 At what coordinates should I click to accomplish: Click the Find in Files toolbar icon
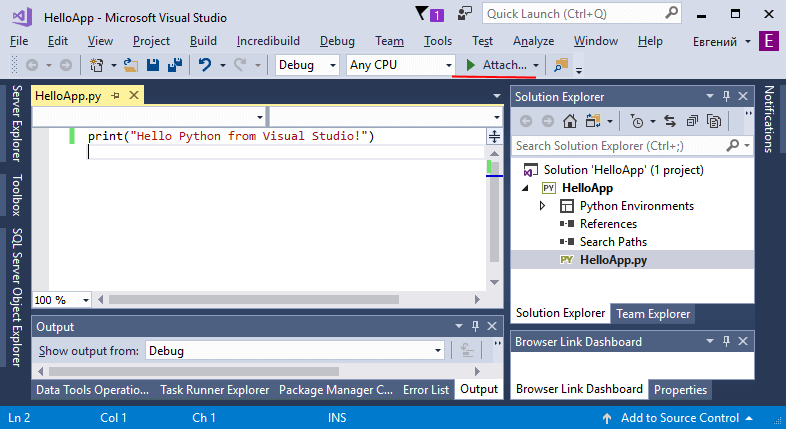(x=561, y=65)
